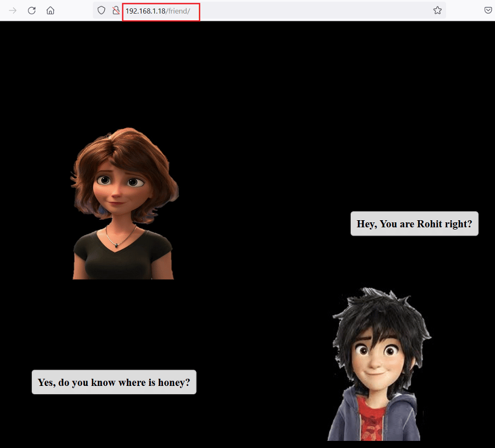Click the "Yes, do you know where is honey?" bubble
This screenshot has width=495, height=448.
click(114, 382)
